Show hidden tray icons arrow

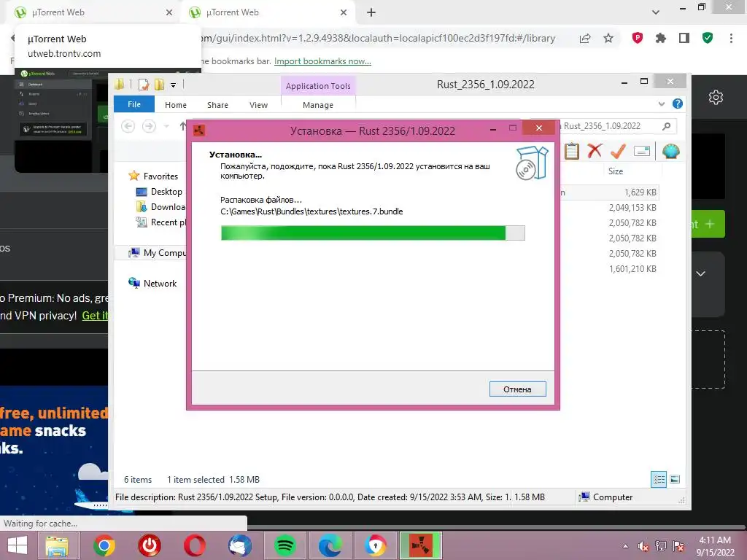[x=625, y=546]
